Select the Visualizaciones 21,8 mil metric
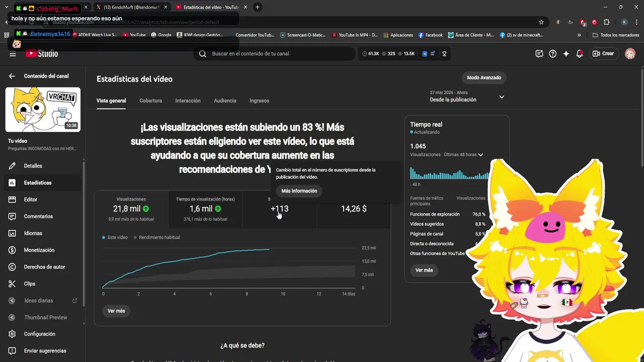Screen dimensions: 644x362 point(131,209)
